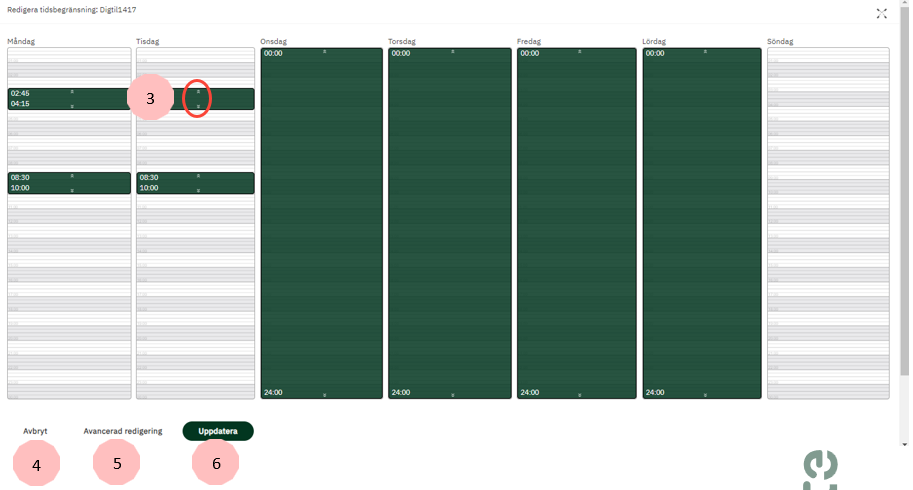913x490 pixels.
Task: Click the 24:00 end time on Torsdag
Action: click(401, 393)
